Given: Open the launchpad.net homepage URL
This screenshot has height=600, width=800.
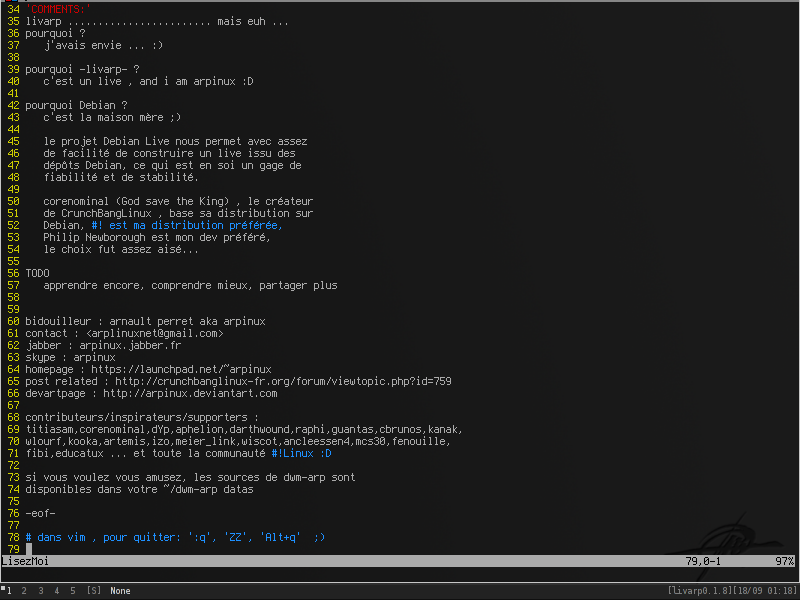Looking at the screenshot, I should tap(181, 369).
